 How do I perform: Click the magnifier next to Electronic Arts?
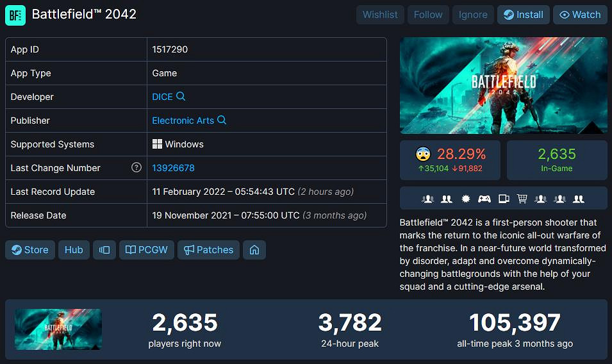click(222, 120)
